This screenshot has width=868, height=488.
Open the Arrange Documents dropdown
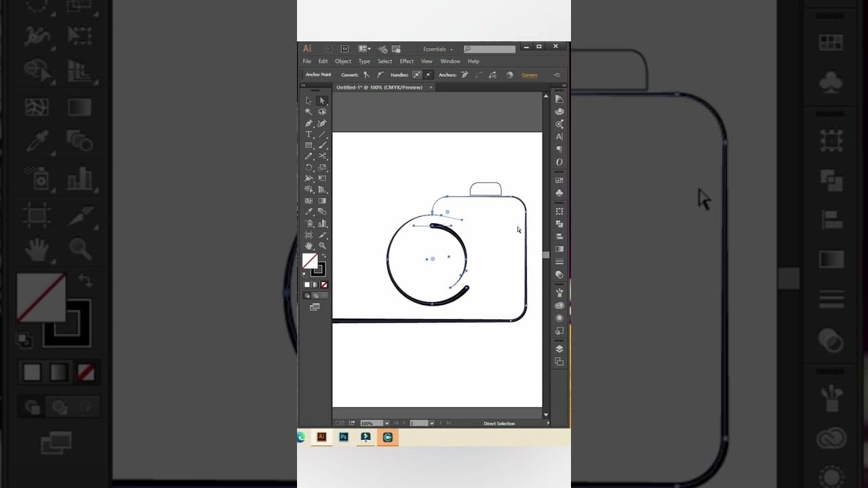click(364, 49)
